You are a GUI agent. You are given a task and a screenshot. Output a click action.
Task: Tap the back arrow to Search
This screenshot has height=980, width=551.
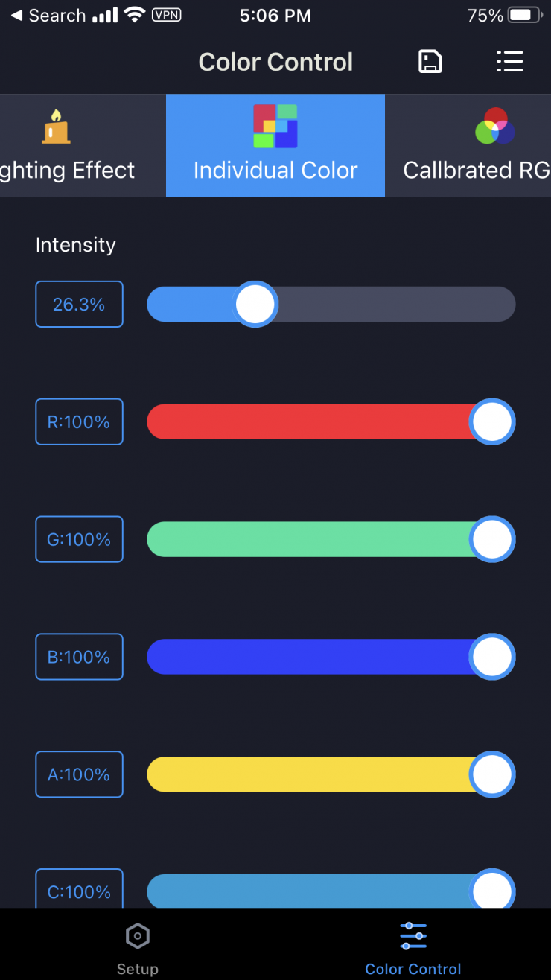(x=16, y=16)
